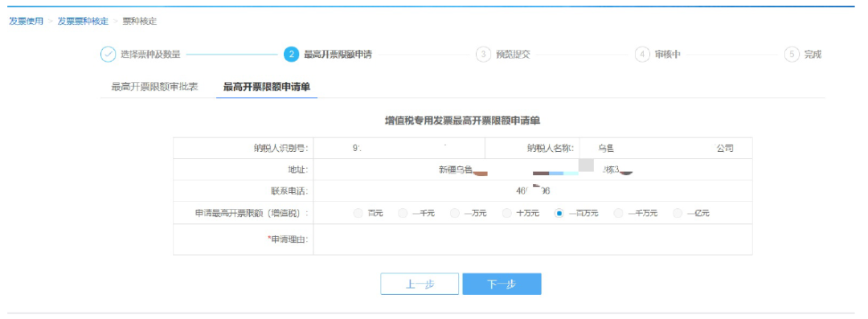The height and width of the screenshot is (319, 868).
Task: Click the taxpayer ID value field
Action: click(399, 149)
